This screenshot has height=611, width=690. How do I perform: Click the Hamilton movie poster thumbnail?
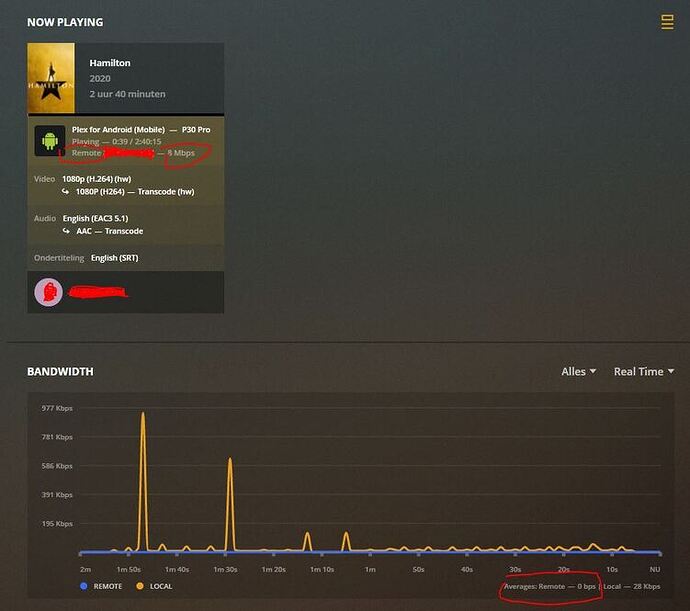[x=51, y=78]
